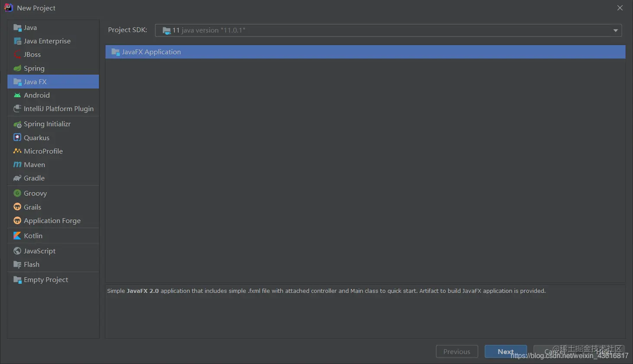Click the JavaFX Application template icon
The width and height of the screenshot is (633, 364).
(115, 52)
